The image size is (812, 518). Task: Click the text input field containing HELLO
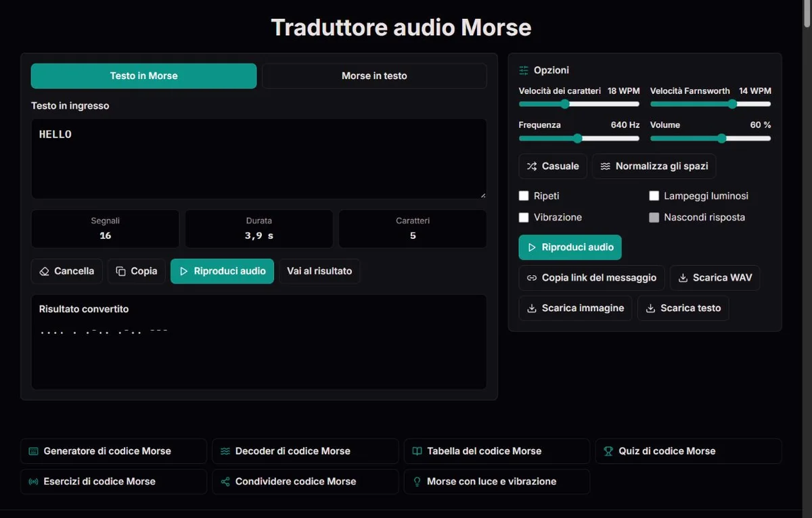pyautogui.click(x=258, y=159)
